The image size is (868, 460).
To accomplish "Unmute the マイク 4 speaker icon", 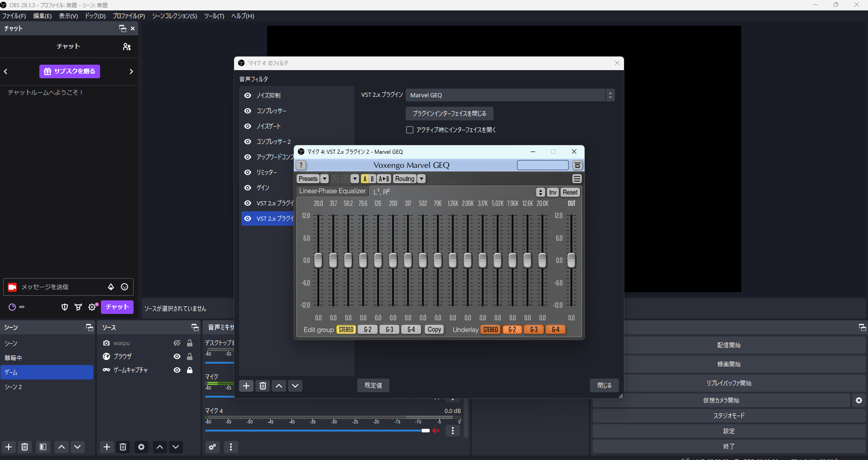I will pos(436,431).
